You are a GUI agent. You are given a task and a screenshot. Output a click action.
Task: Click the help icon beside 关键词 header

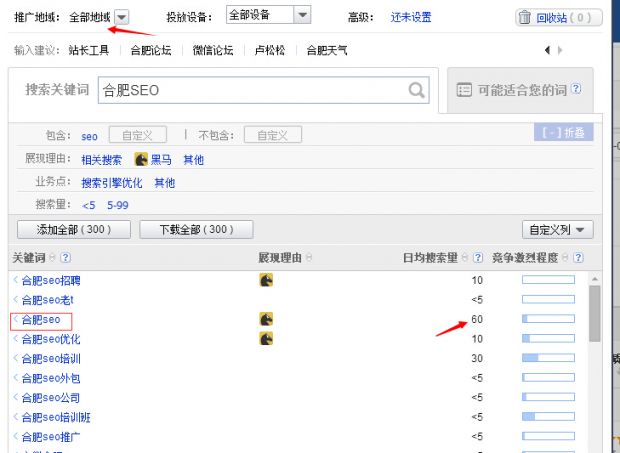pyautogui.click(x=65, y=258)
